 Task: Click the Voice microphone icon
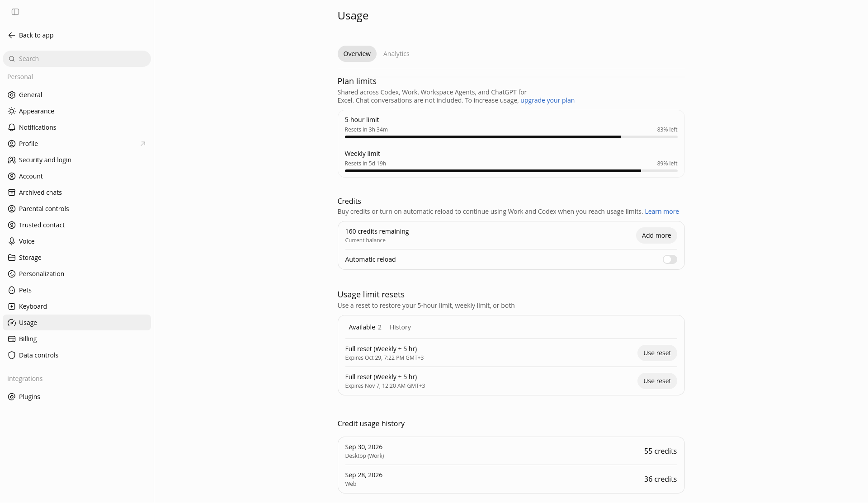coord(12,241)
